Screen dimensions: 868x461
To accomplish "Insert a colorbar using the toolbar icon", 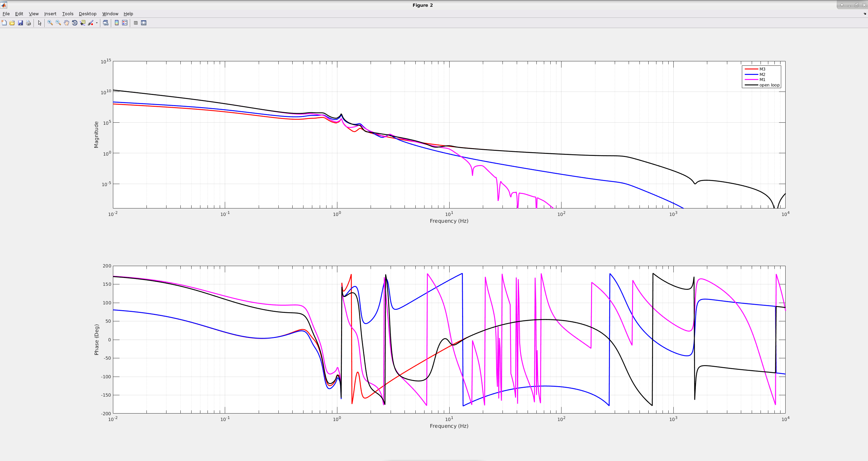I will click(117, 23).
